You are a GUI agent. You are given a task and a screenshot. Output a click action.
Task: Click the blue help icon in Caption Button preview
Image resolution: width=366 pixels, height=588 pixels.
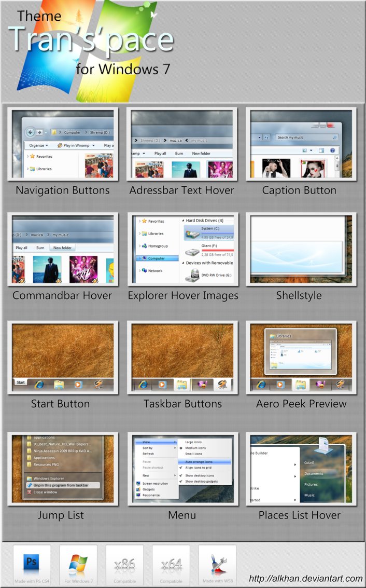click(332, 151)
